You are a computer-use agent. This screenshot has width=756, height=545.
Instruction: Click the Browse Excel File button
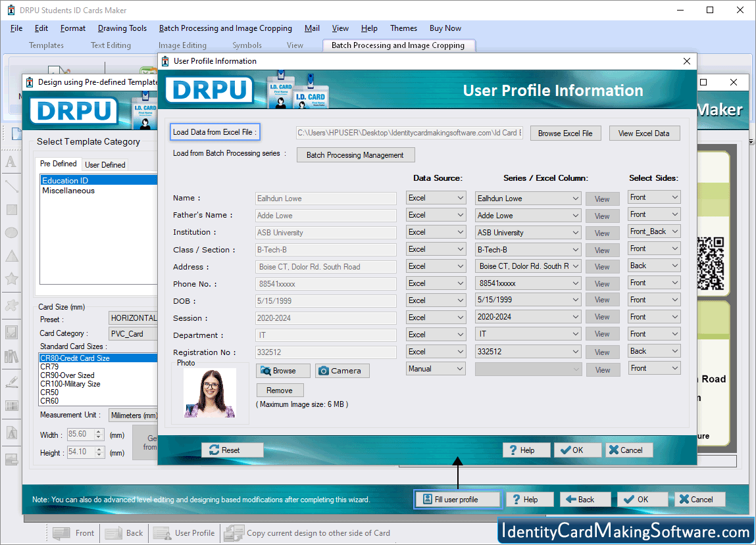tap(565, 133)
